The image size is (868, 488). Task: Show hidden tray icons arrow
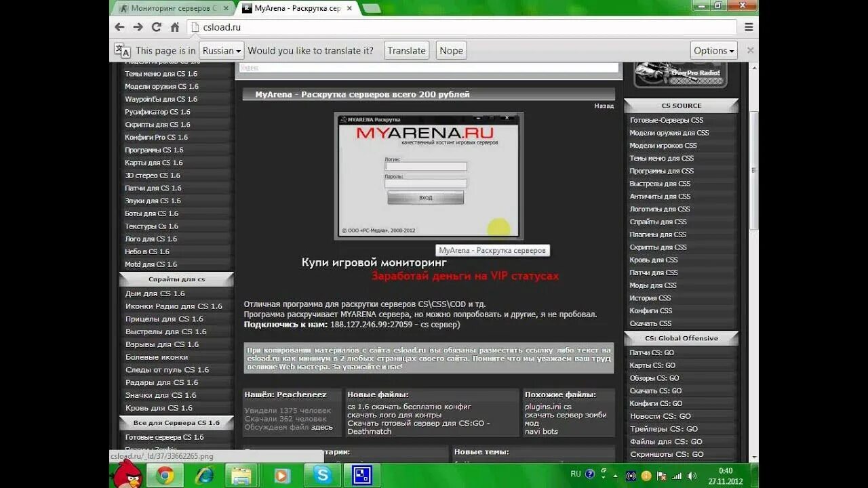pyautogui.click(x=616, y=475)
